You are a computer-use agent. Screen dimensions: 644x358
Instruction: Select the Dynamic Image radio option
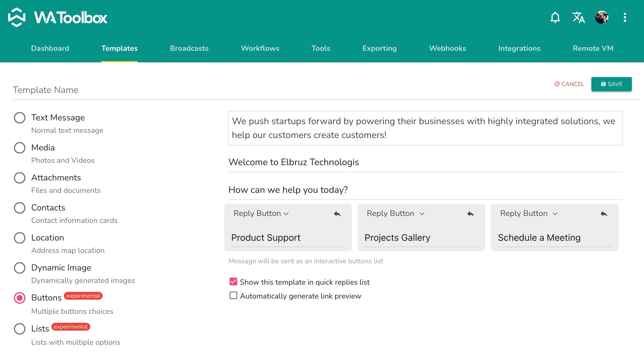(x=20, y=268)
